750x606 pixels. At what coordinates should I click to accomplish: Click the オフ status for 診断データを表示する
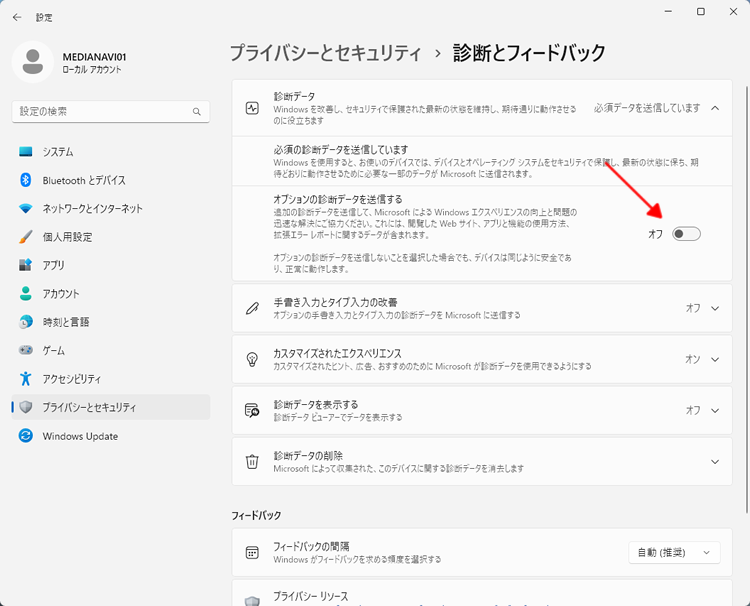[x=693, y=410]
